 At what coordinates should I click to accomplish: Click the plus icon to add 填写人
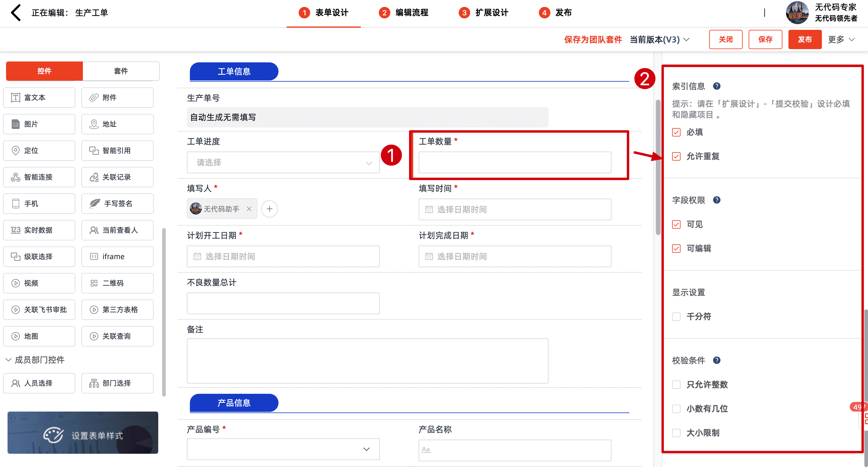point(269,209)
